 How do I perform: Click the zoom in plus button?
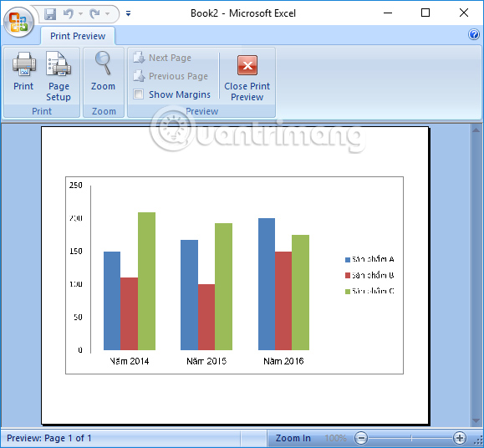pyautogui.click(x=459, y=438)
